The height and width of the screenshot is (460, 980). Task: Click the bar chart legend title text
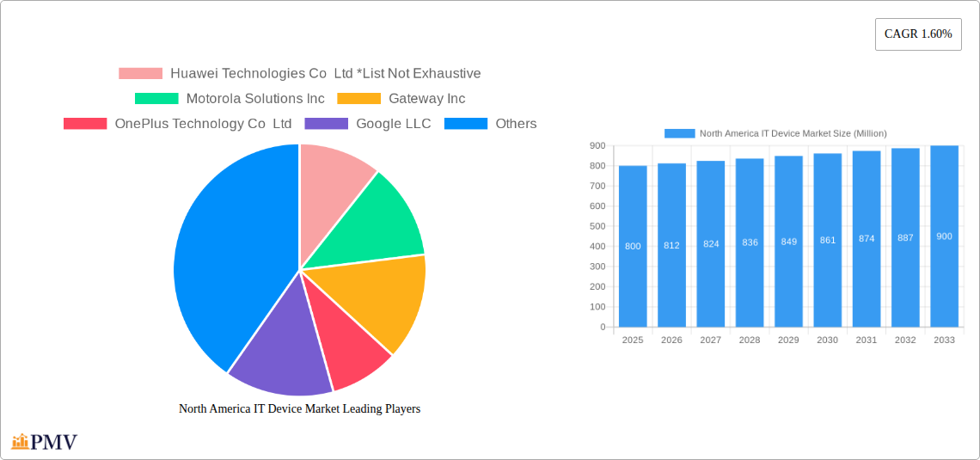[793, 133]
